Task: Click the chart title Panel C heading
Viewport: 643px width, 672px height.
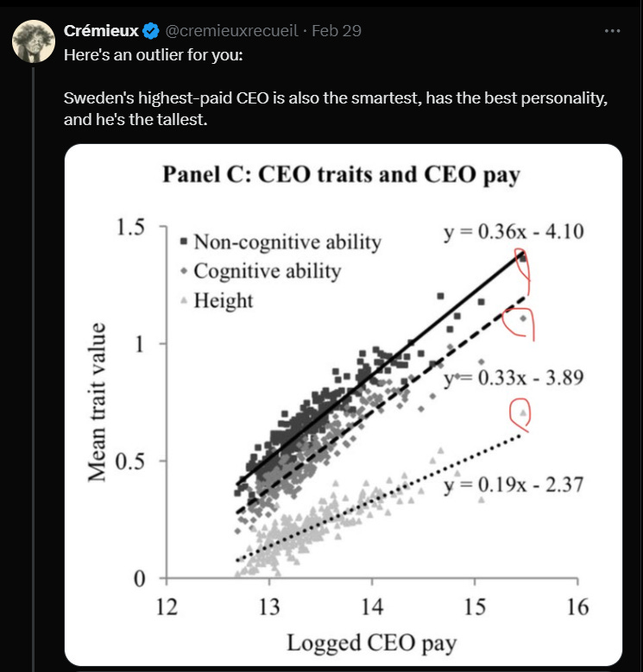Action: point(341,175)
